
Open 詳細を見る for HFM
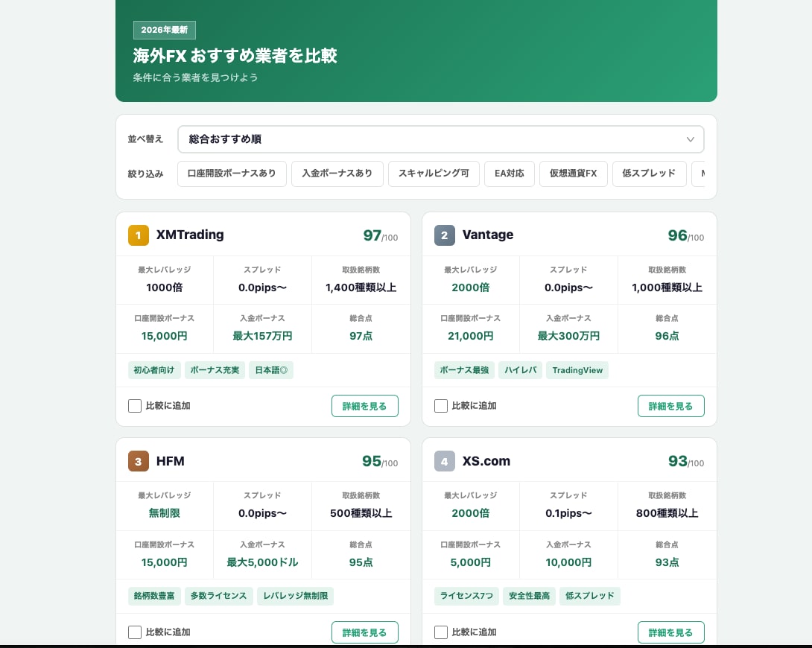tap(364, 632)
